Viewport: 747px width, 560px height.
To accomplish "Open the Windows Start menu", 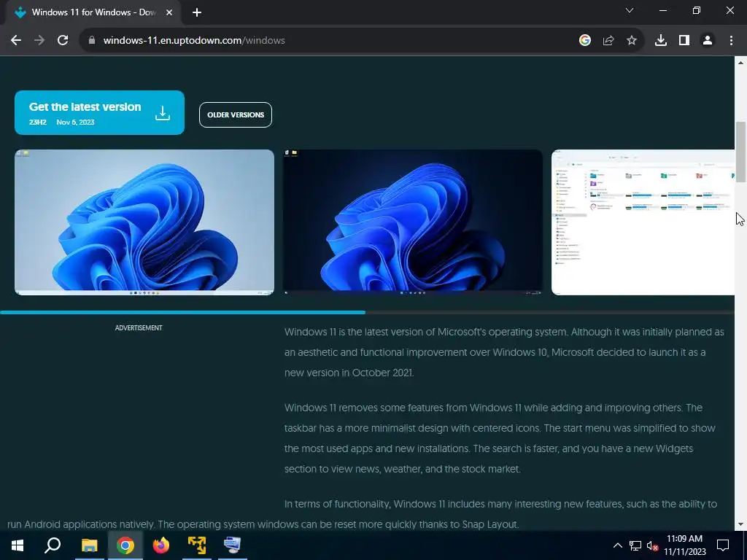I will point(18,545).
